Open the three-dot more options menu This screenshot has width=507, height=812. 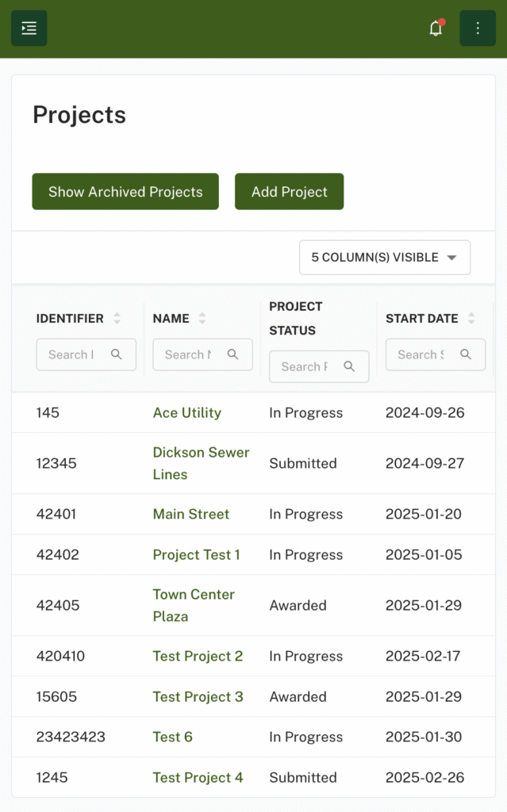pyautogui.click(x=478, y=29)
